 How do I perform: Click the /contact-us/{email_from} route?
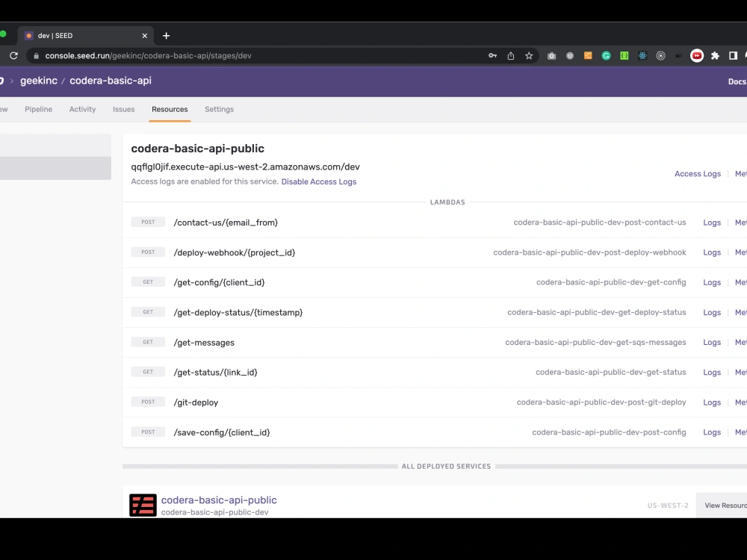point(226,223)
